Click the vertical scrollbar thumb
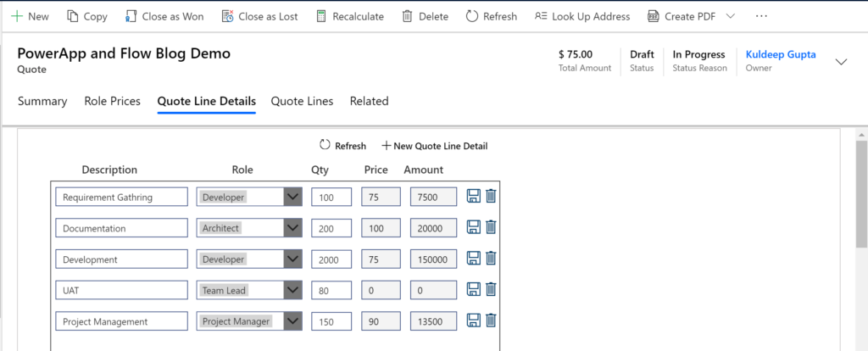The height and width of the screenshot is (351, 868). 861,193
